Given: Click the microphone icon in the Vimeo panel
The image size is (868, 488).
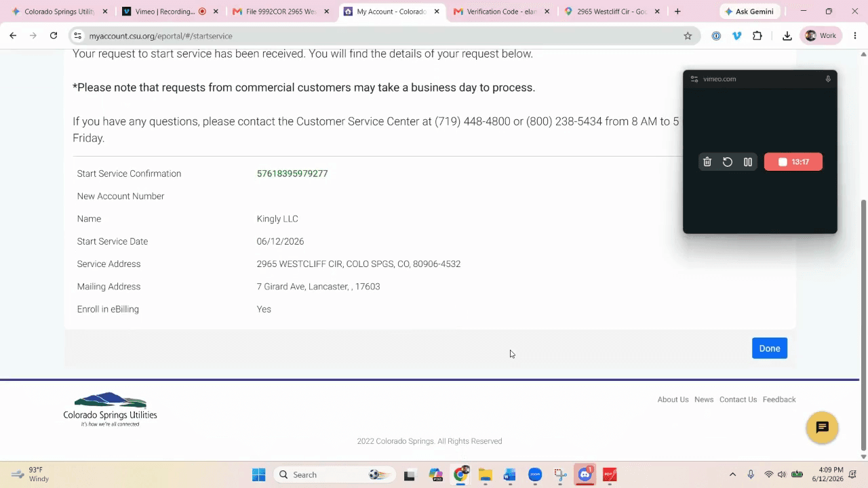Looking at the screenshot, I should coord(828,79).
